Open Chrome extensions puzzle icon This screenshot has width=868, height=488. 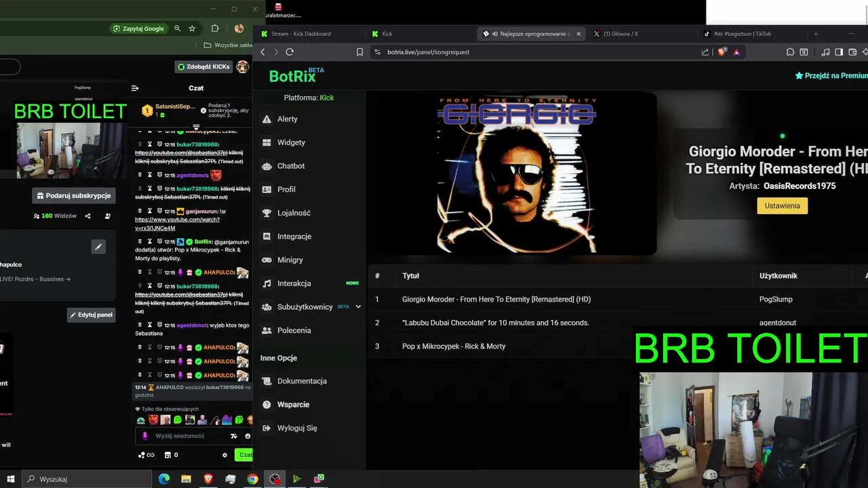tap(215, 28)
